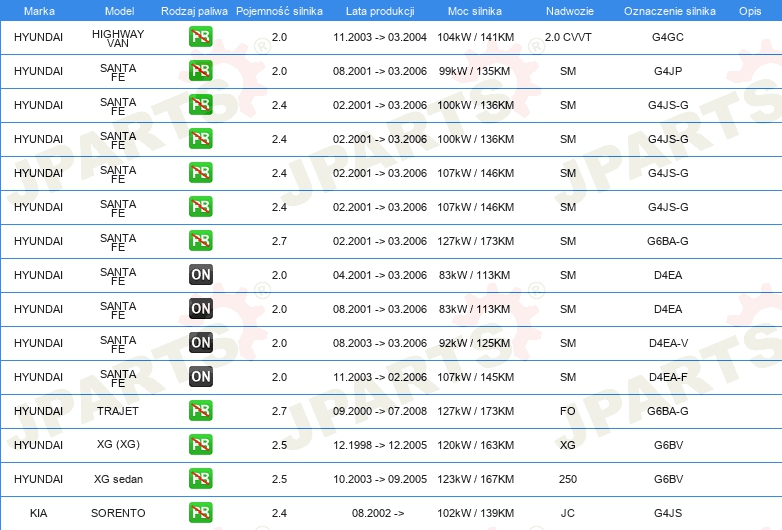Click the ON icon in 04.2001 Santa Fe row
The height and width of the screenshot is (530, 782).
coord(200,275)
